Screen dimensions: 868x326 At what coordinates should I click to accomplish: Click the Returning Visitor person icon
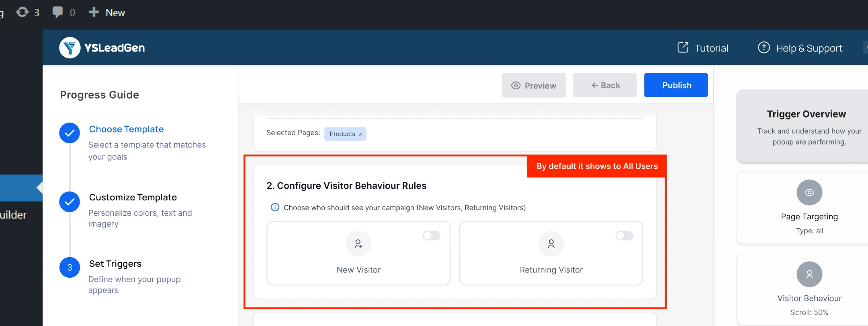[551, 243]
